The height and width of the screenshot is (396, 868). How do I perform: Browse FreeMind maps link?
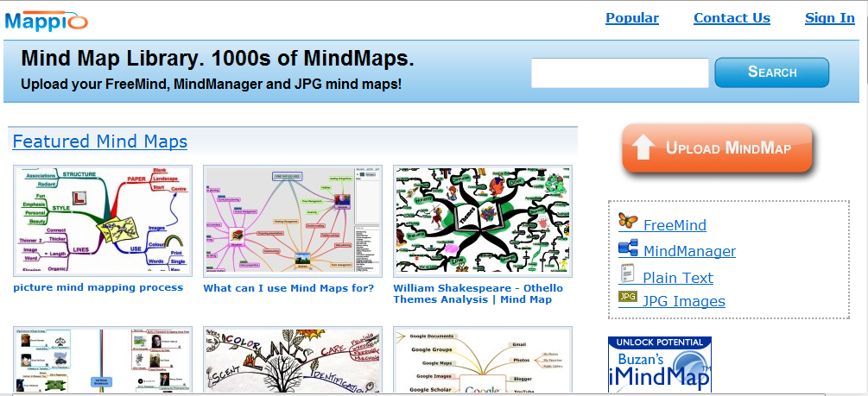click(x=675, y=225)
